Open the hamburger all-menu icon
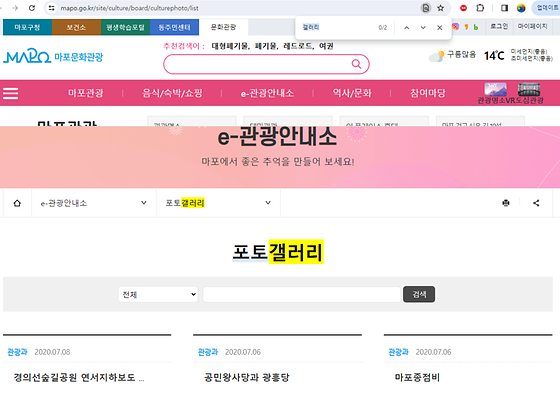The image size is (560, 396). (11, 93)
